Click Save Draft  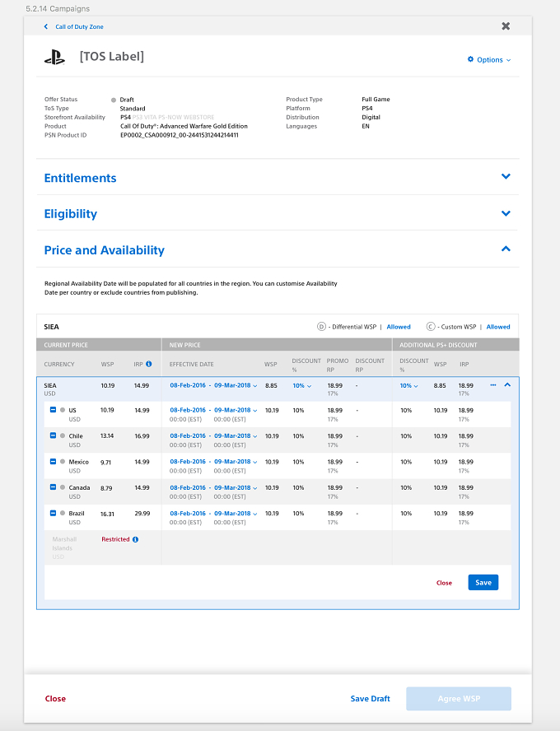click(x=371, y=698)
